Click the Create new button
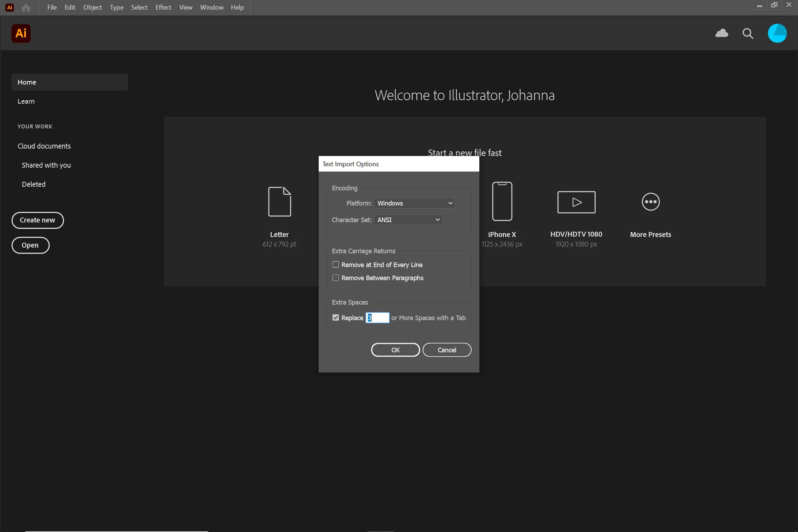 pyautogui.click(x=37, y=220)
